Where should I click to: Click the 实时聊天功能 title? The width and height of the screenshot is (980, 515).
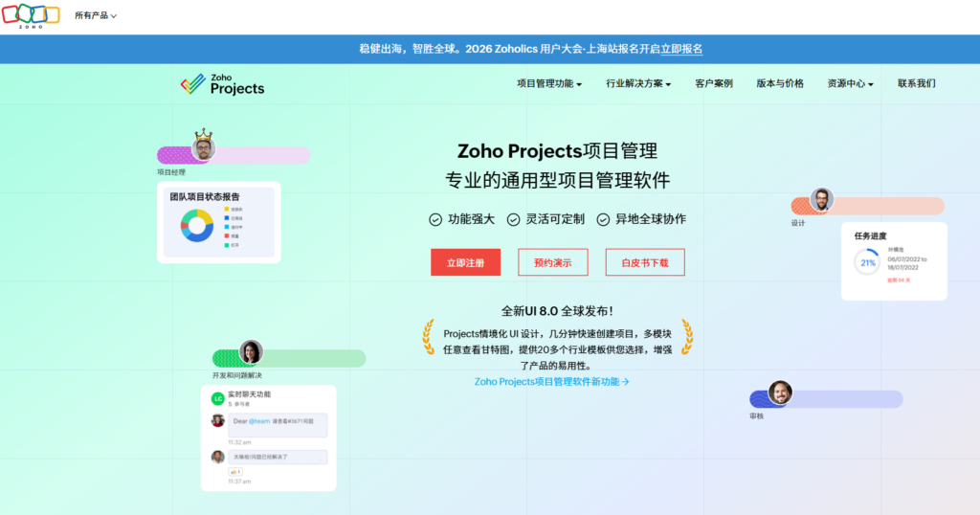249,394
